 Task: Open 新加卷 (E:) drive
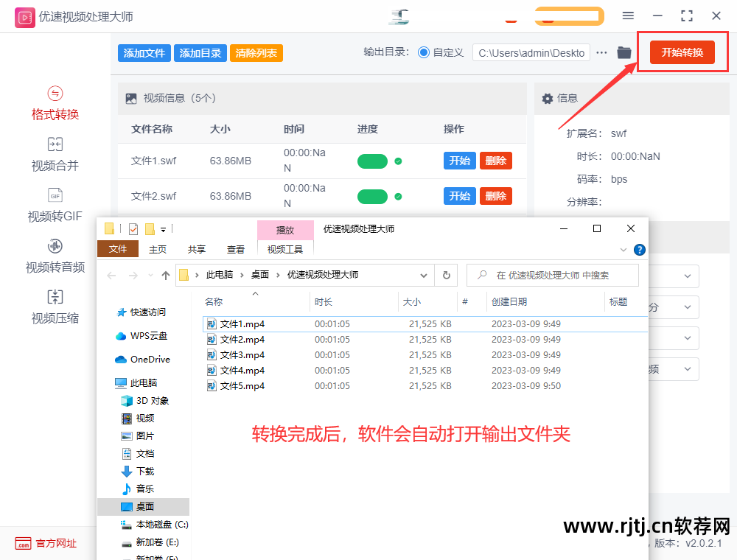[150, 542]
